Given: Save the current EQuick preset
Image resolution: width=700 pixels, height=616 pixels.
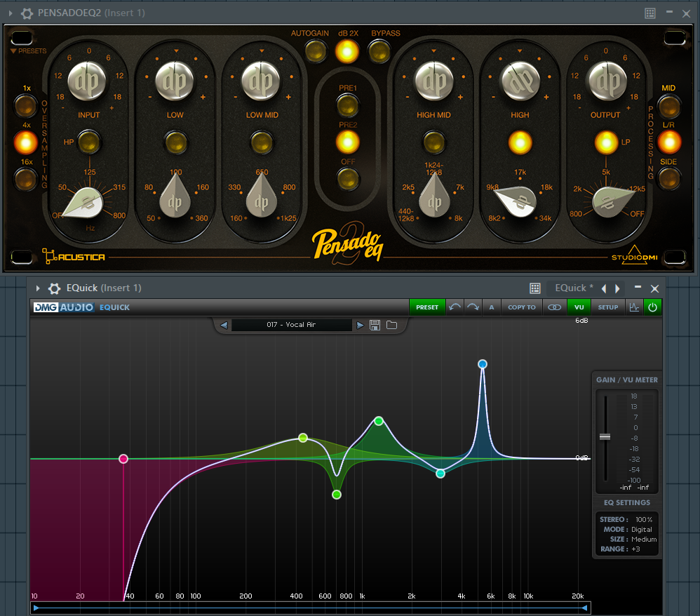Looking at the screenshot, I should pos(375,326).
